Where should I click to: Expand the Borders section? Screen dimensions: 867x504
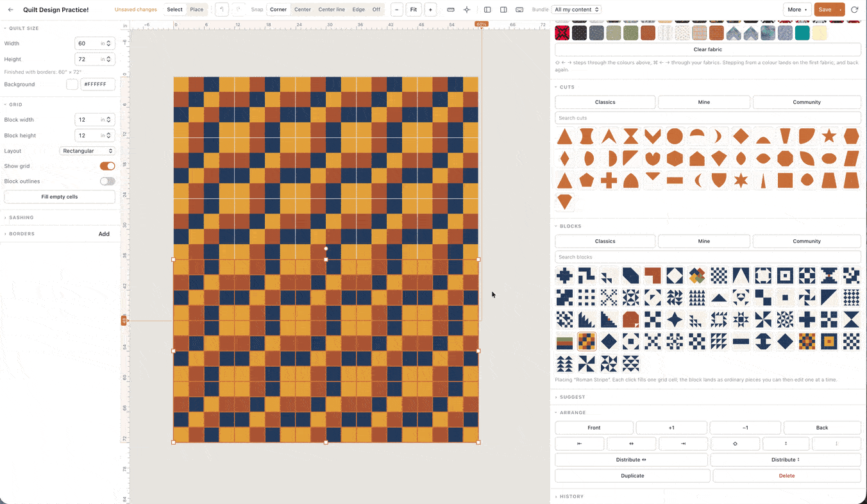coord(22,234)
